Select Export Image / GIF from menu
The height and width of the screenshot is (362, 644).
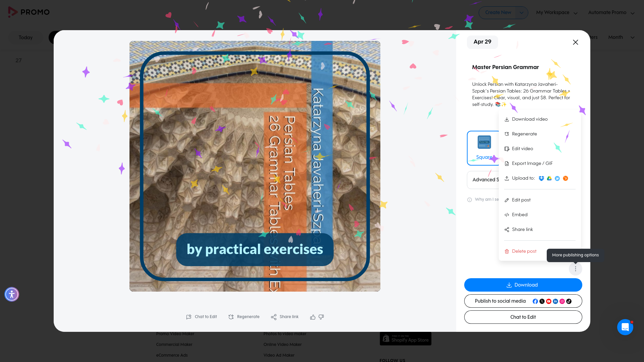point(532,163)
